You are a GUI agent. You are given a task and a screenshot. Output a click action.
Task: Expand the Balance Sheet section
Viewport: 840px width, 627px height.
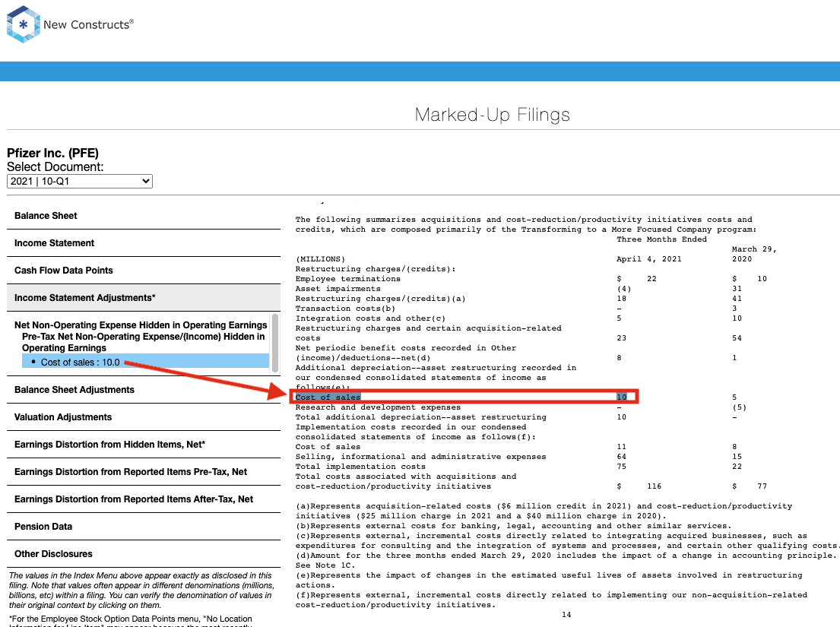tap(144, 216)
